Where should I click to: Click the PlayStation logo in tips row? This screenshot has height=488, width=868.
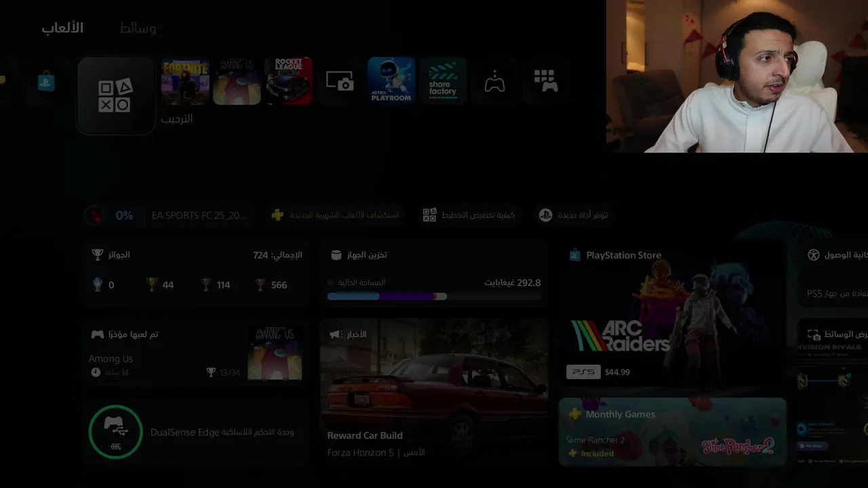point(545,215)
